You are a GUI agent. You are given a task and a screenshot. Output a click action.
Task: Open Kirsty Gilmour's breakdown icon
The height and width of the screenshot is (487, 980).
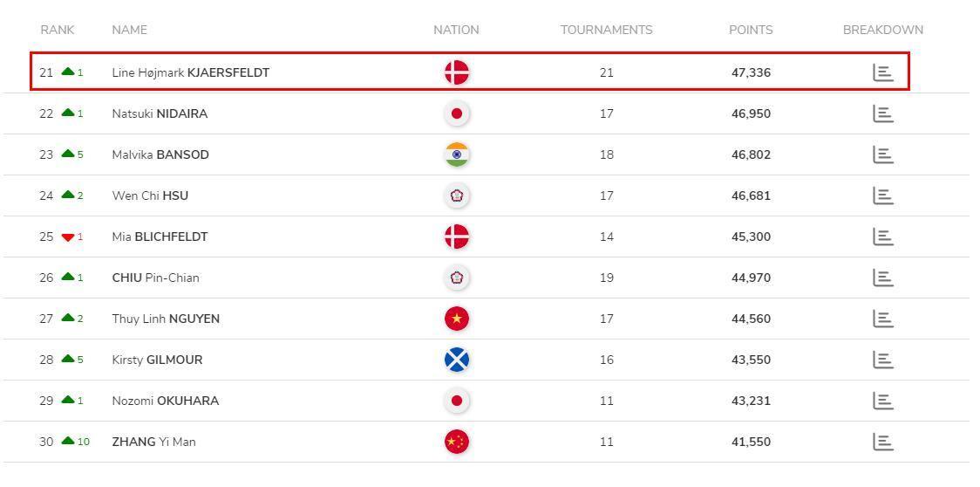(882, 360)
